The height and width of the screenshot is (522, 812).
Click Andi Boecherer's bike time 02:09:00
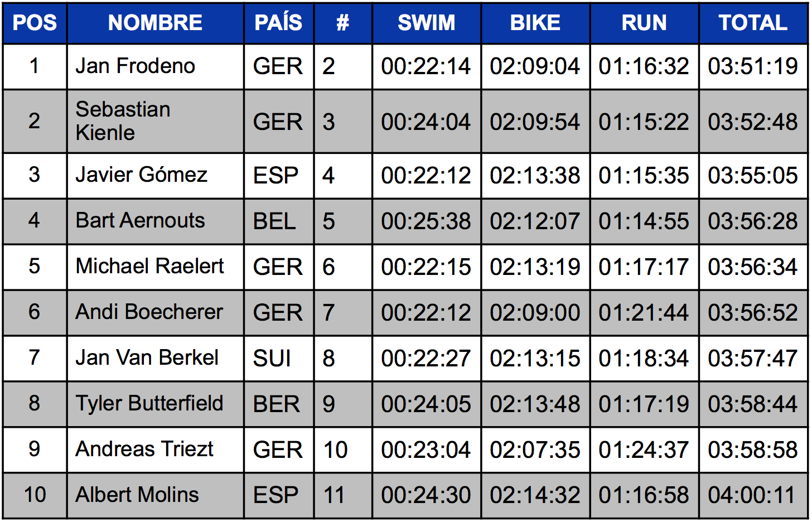[x=535, y=313]
